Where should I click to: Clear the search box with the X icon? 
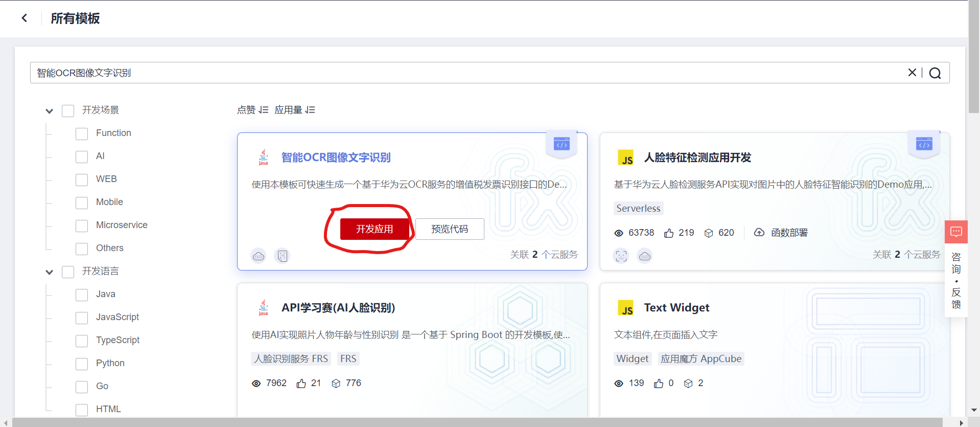pos(912,73)
